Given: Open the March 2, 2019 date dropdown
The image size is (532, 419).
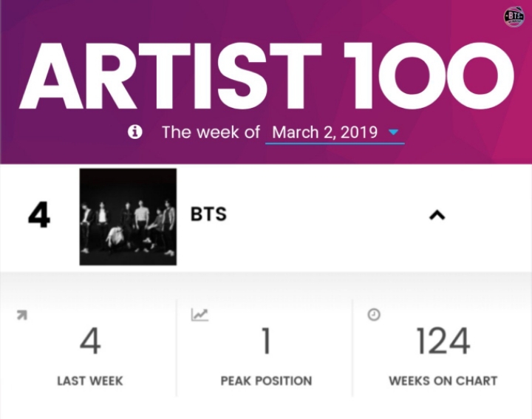Looking at the screenshot, I should tap(335, 133).
